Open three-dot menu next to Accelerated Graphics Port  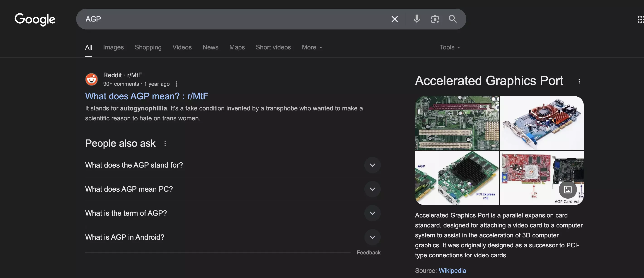click(x=579, y=81)
